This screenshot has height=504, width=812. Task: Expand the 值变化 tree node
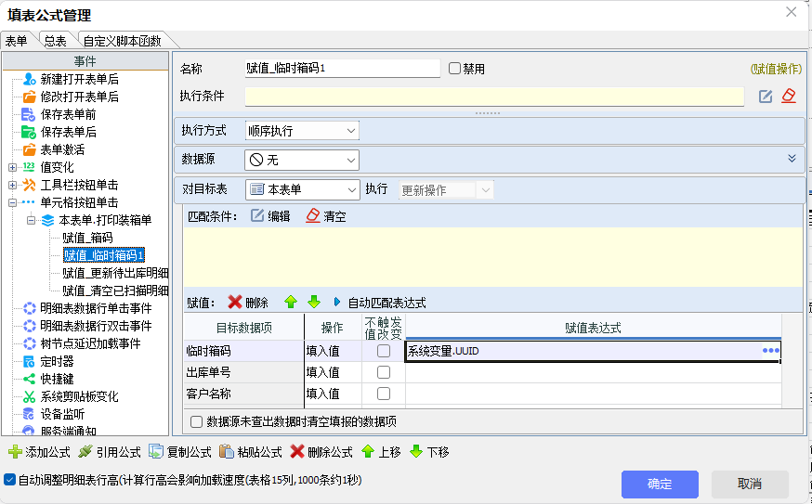12,167
